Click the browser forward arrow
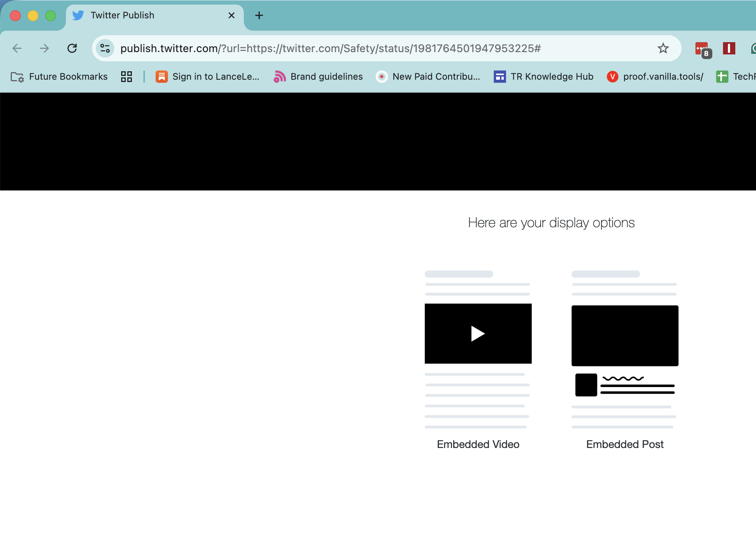 44,48
